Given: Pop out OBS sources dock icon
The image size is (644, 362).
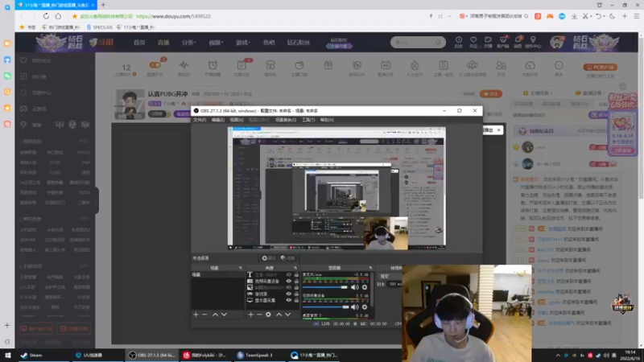Looking at the screenshot, I should (x=295, y=268).
